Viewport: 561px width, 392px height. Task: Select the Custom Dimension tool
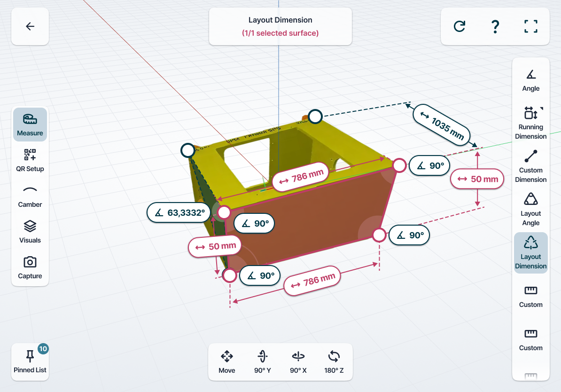click(530, 166)
